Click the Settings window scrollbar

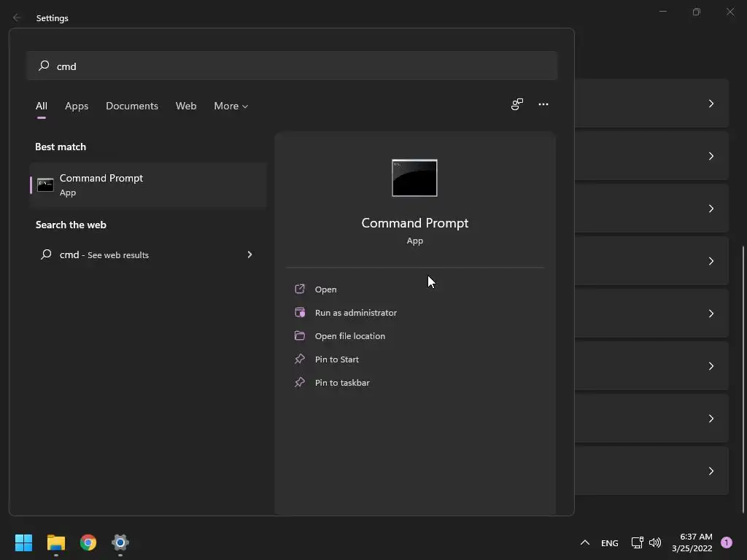tap(743, 379)
